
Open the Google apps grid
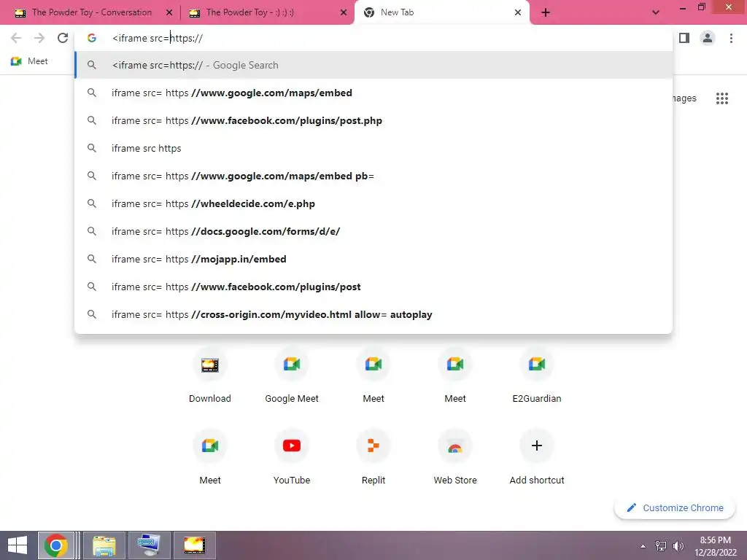(721, 98)
